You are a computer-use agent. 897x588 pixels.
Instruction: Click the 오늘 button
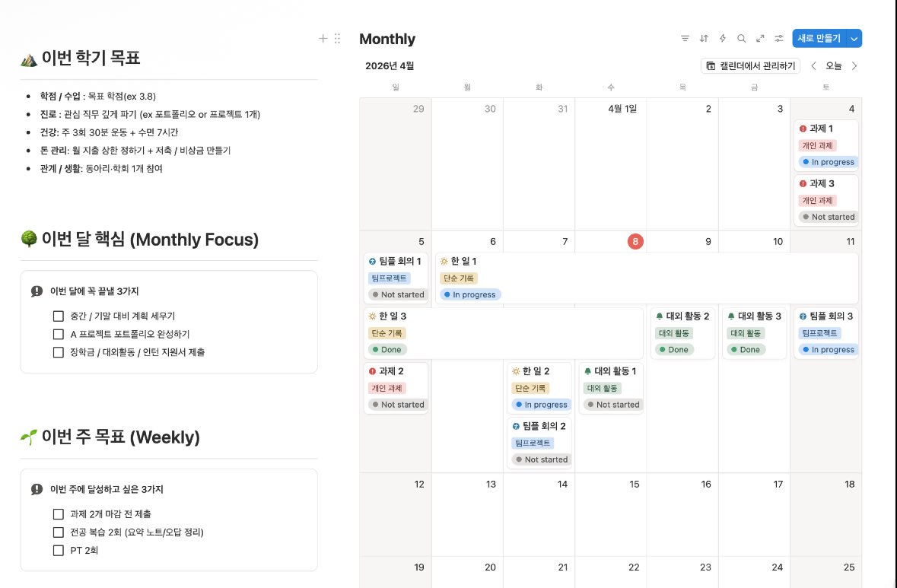[x=834, y=65]
